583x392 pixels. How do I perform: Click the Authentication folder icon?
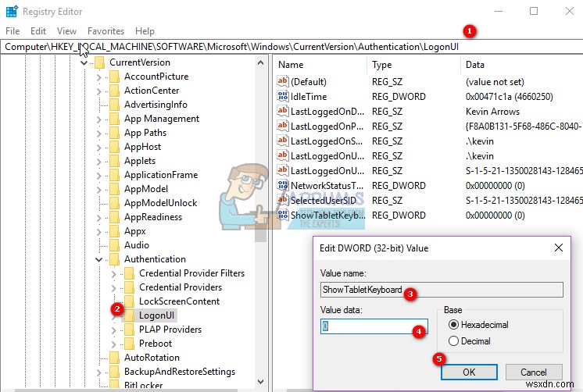114,260
